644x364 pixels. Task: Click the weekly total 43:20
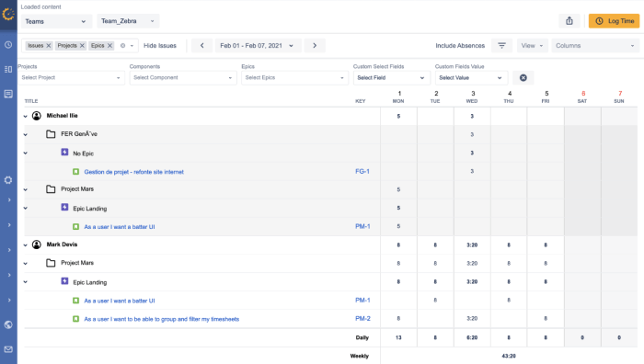click(509, 356)
